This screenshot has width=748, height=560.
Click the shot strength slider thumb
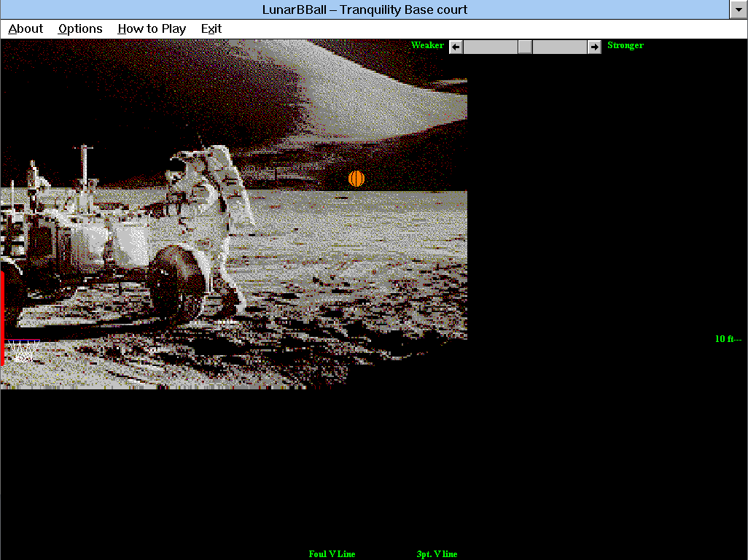point(525,47)
